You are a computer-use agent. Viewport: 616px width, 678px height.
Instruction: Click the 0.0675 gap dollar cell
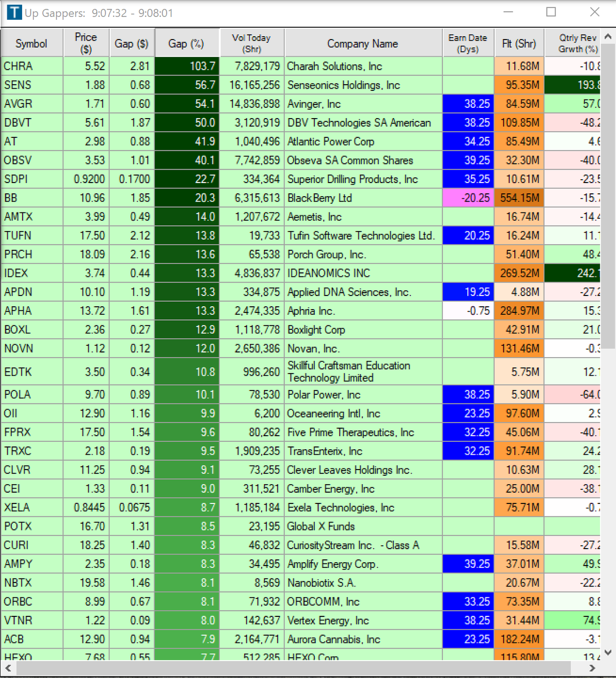pos(132,507)
